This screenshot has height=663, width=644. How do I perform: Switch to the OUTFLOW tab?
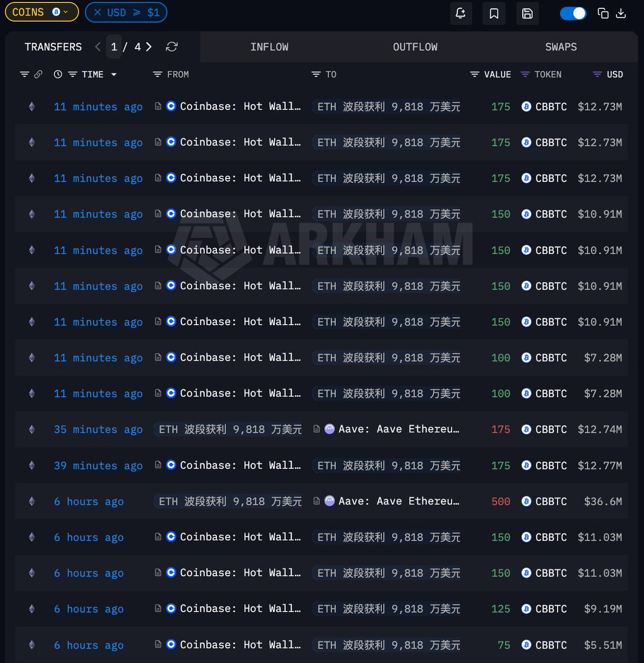[x=415, y=47]
